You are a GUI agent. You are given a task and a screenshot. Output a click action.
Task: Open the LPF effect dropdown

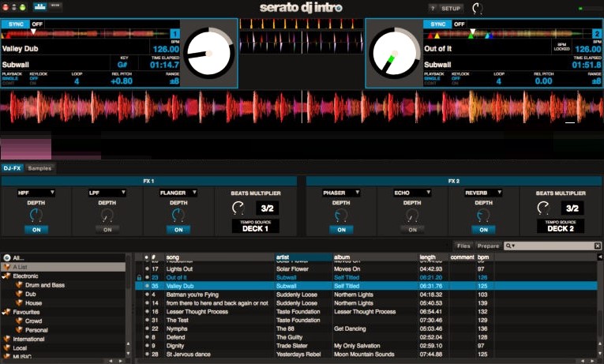point(107,193)
